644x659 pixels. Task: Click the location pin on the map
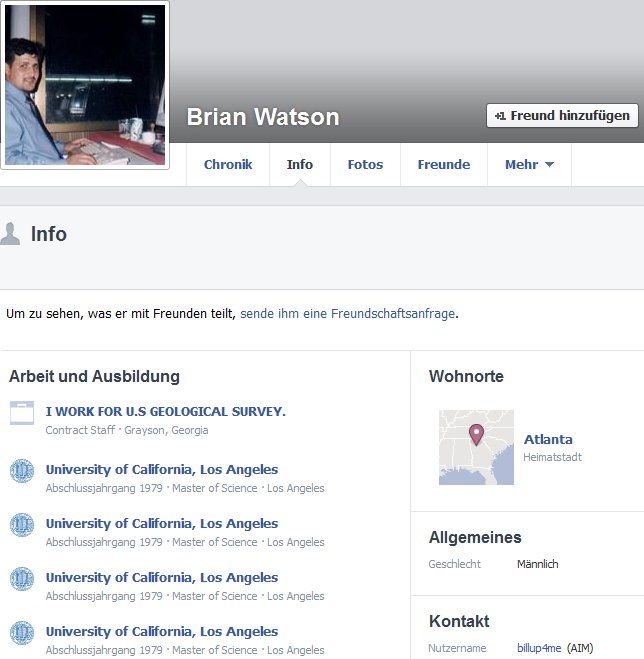(476, 435)
